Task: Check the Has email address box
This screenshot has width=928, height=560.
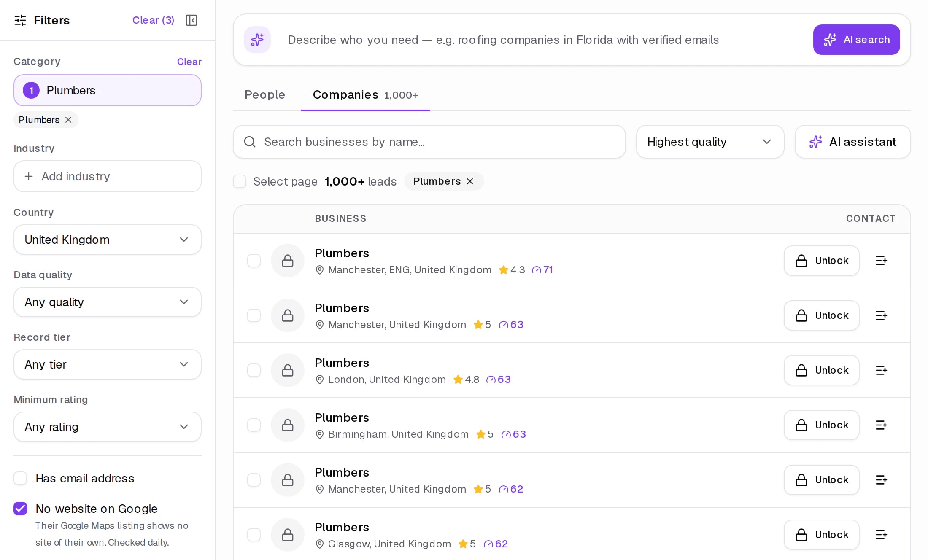Action: pyautogui.click(x=20, y=478)
